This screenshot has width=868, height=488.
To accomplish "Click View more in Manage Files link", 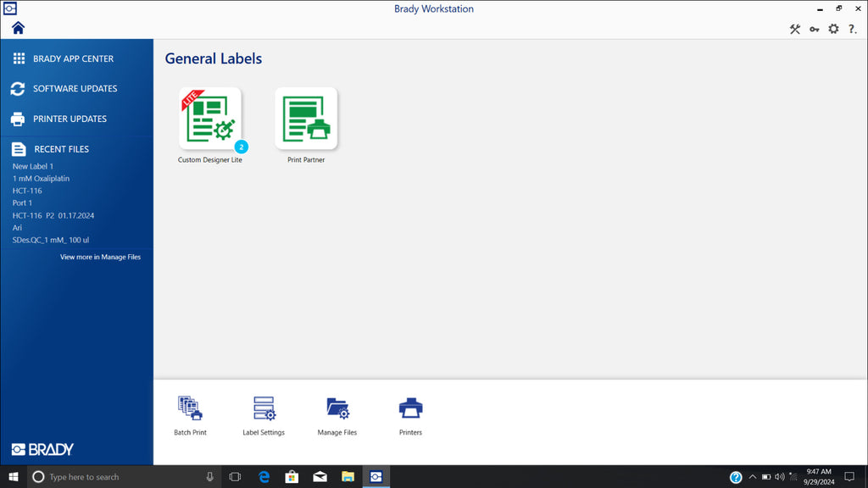I will [x=100, y=257].
